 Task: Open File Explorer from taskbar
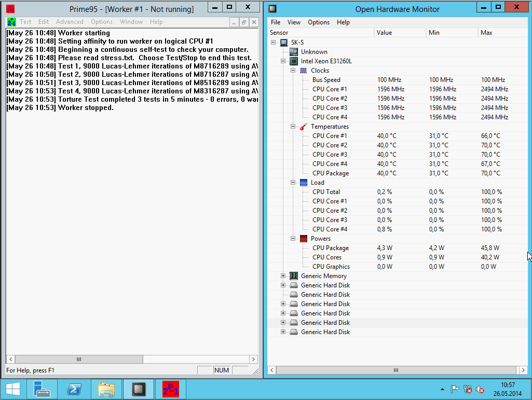click(x=106, y=389)
